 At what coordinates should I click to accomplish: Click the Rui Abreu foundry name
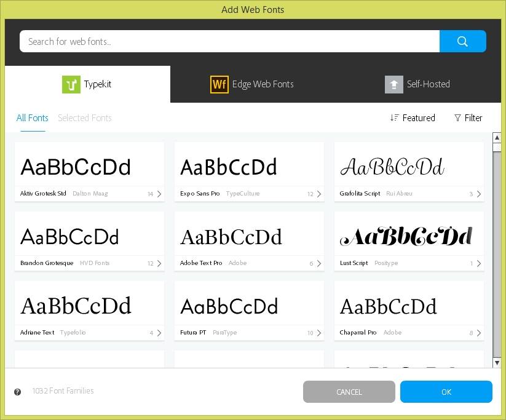[x=399, y=193]
